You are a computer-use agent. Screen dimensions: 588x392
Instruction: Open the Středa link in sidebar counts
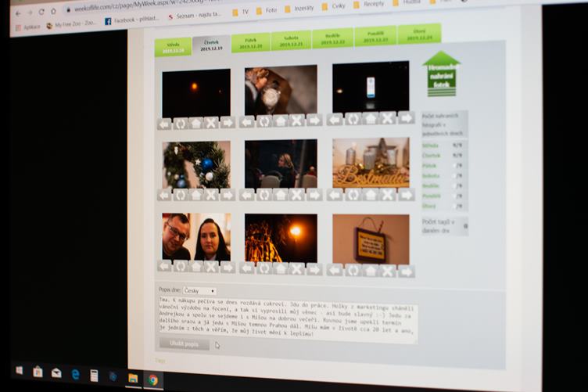point(430,146)
